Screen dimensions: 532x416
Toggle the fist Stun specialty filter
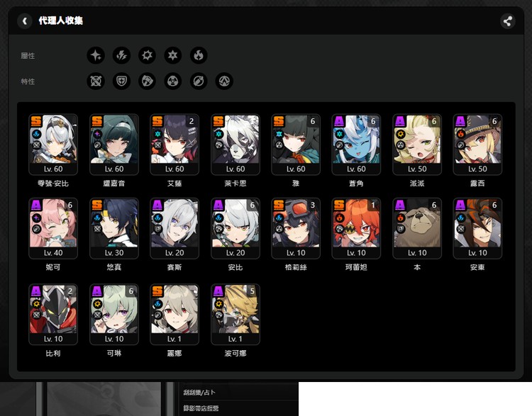tap(148, 81)
